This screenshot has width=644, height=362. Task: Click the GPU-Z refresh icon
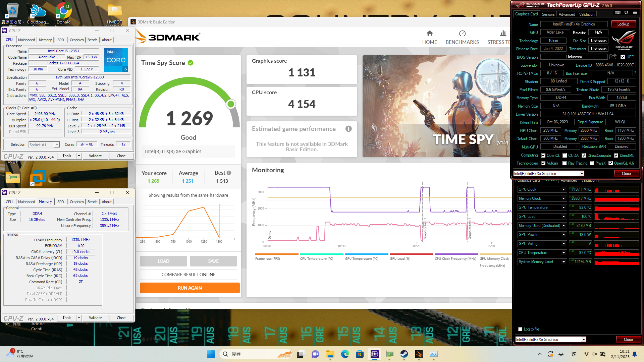coord(626,12)
